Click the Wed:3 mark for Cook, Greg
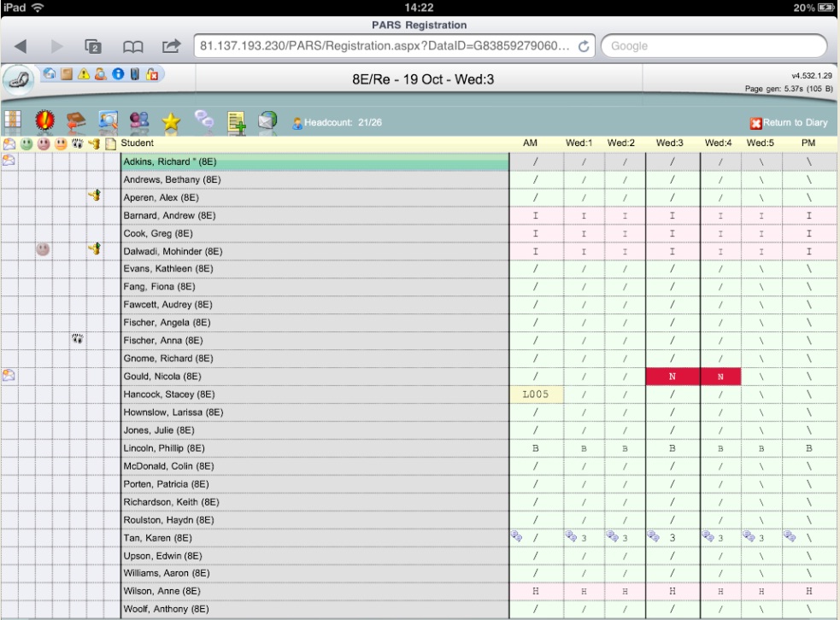The height and width of the screenshot is (620, 840). coord(673,233)
